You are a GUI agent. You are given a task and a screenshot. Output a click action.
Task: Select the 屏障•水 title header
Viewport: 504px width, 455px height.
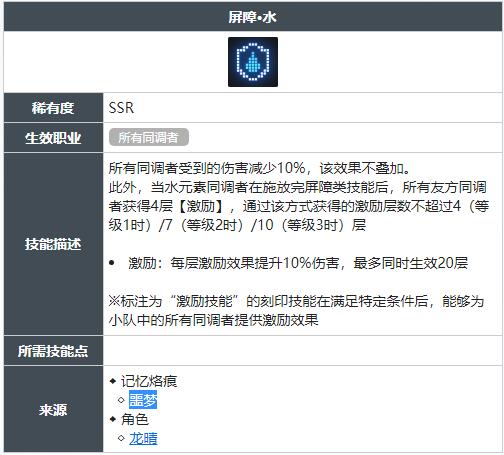[253, 17]
